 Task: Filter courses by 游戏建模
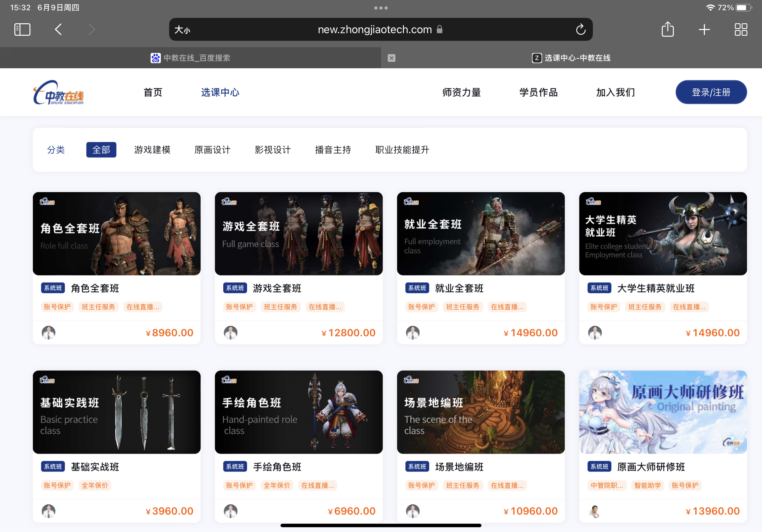152,150
